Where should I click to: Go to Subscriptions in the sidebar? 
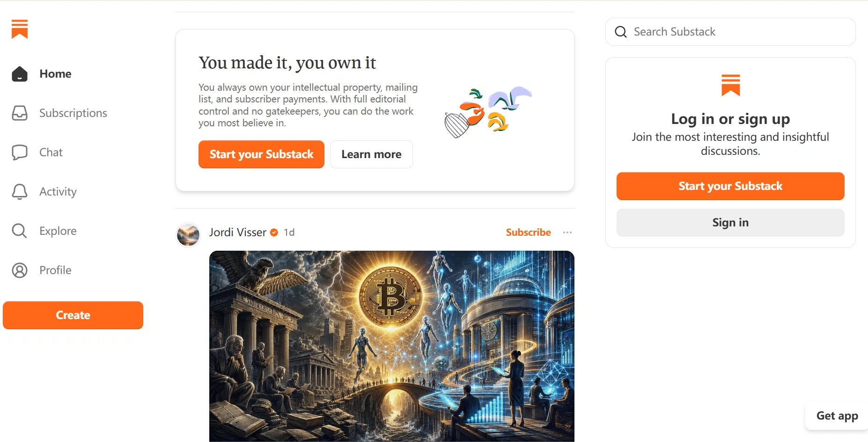(73, 113)
